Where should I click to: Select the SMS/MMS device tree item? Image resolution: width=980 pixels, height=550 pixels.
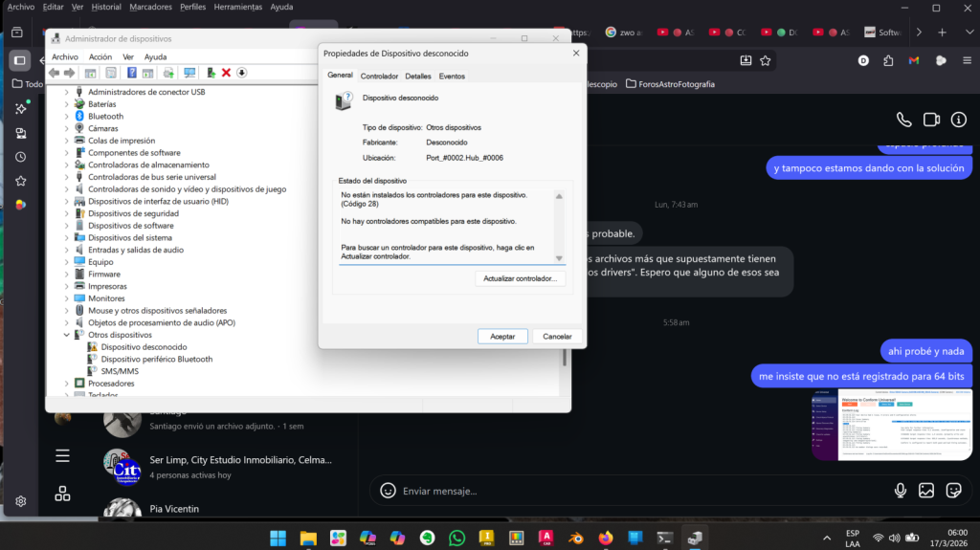(x=120, y=371)
